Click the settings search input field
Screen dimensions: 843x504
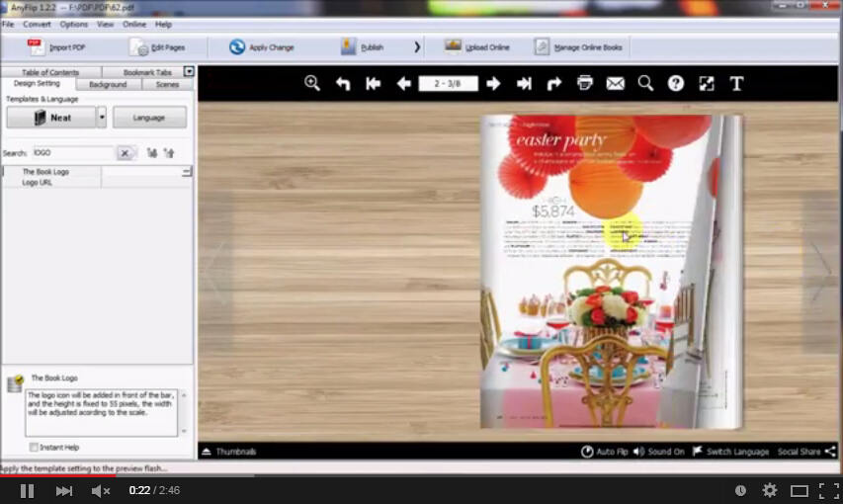[x=73, y=153]
